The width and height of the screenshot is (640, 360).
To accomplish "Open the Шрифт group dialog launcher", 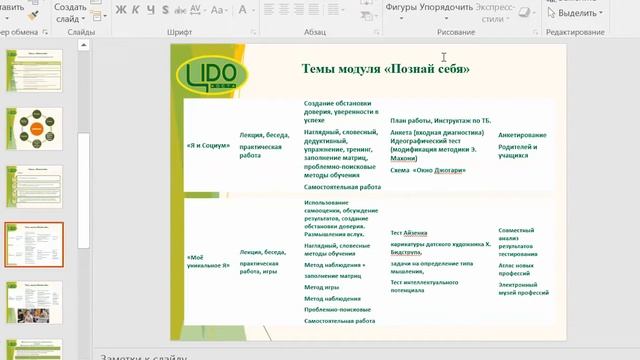I will point(253,32).
